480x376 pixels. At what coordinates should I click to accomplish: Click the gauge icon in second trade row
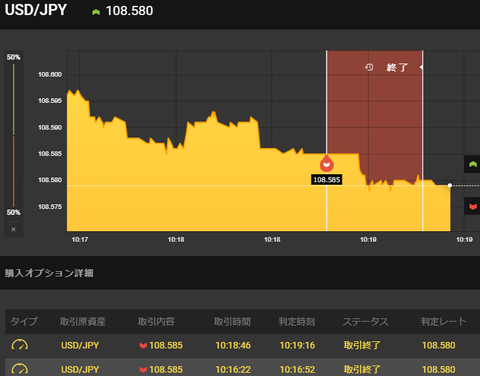coord(20,369)
